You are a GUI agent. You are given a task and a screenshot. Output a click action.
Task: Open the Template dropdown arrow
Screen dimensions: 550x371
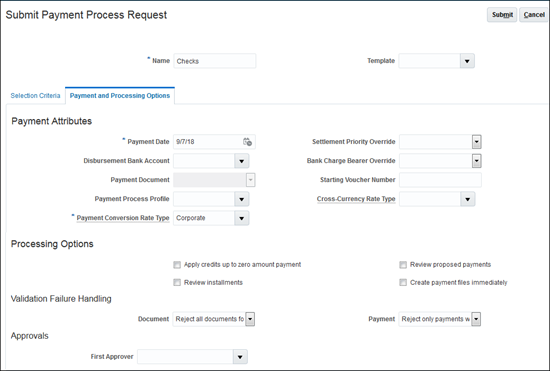(x=467, y=61)
